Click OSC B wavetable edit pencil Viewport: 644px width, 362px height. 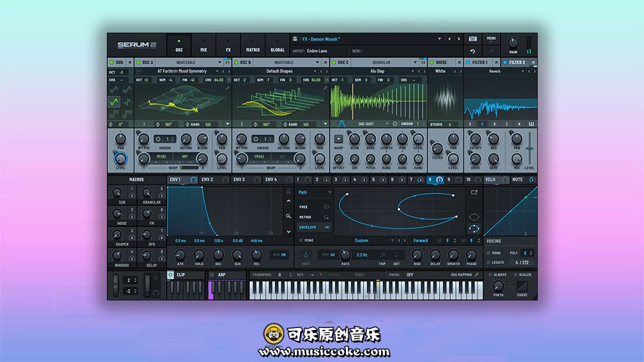coord(325,88)
